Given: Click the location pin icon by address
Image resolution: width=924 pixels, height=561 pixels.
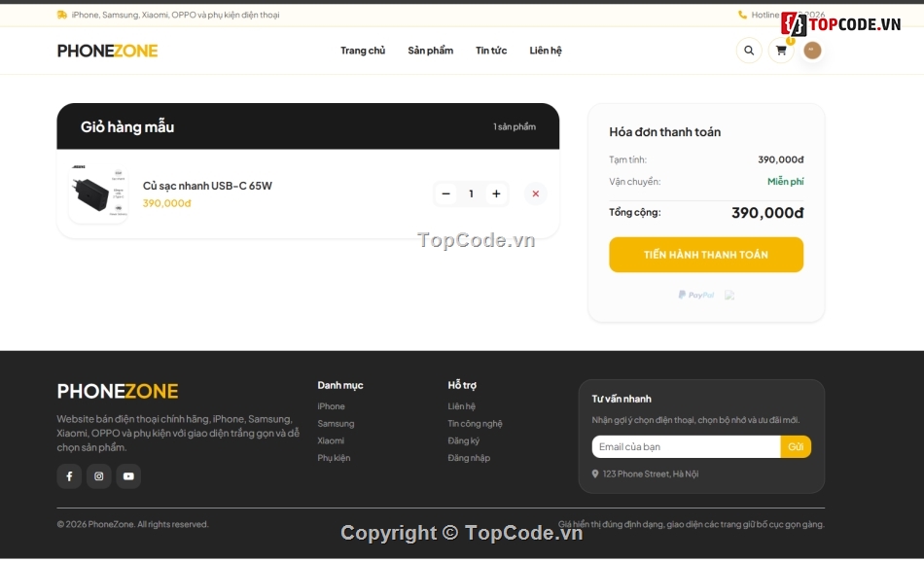Looking at the screenshot, I should 595,473.
